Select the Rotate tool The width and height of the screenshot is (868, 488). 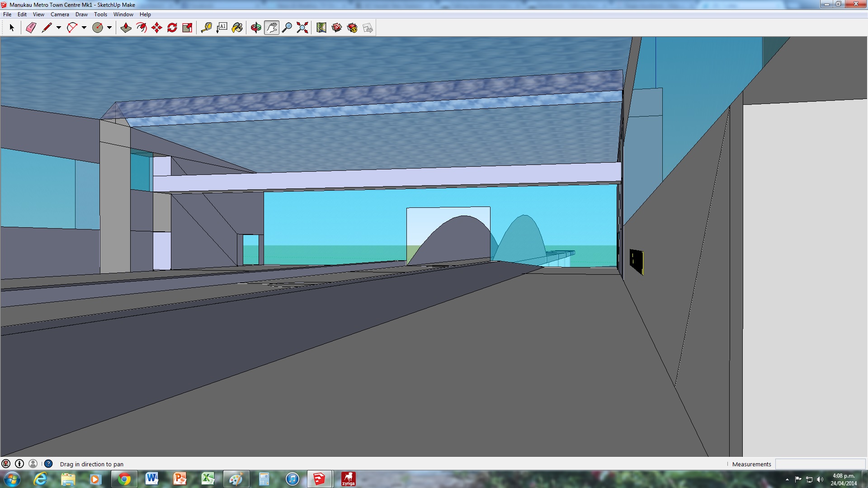coord(172,28)
